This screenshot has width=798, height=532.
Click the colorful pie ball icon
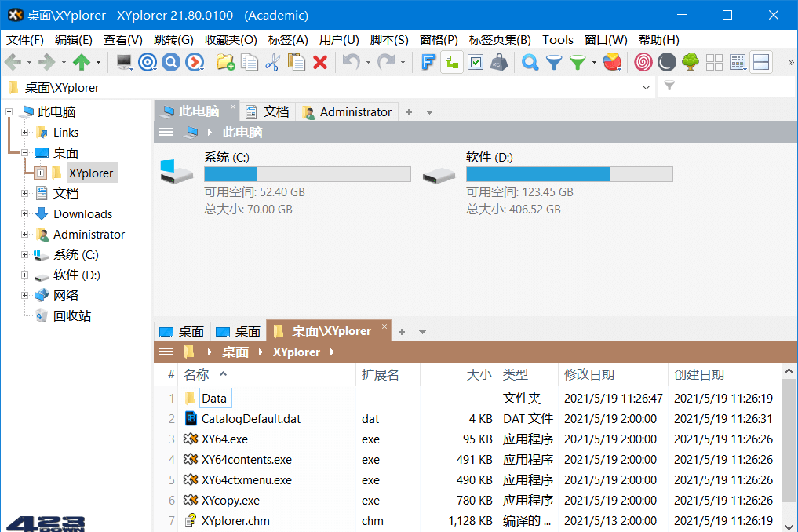tap(612, 63)
